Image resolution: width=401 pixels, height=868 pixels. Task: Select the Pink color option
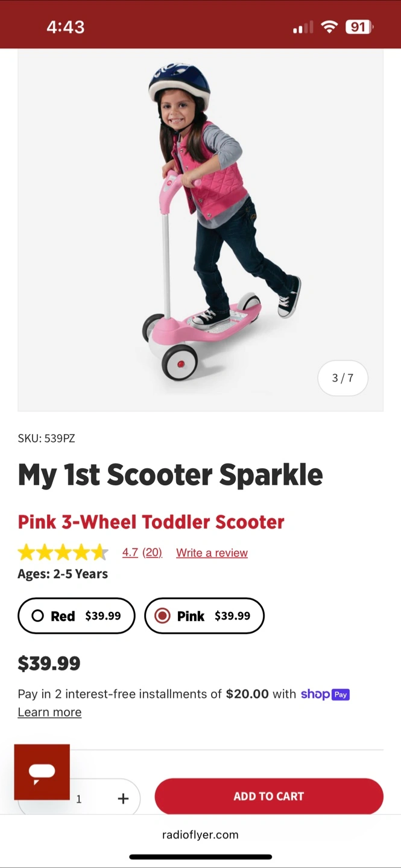(x=204, y=616)
